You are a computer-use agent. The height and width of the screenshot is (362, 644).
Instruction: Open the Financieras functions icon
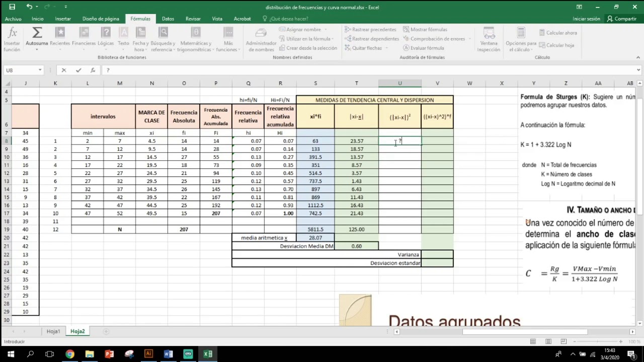tap(84, 33)
